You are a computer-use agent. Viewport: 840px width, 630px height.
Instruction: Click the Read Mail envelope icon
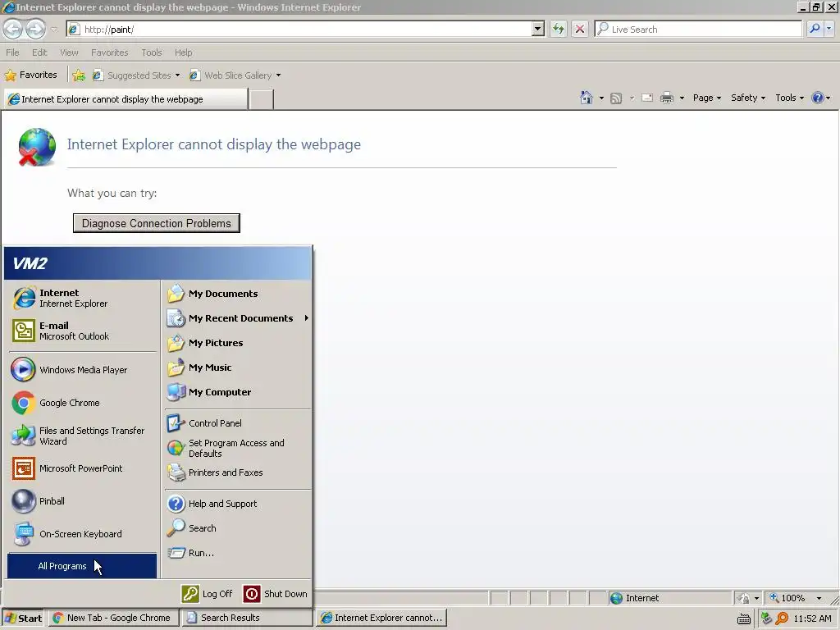tap(646, 98)
